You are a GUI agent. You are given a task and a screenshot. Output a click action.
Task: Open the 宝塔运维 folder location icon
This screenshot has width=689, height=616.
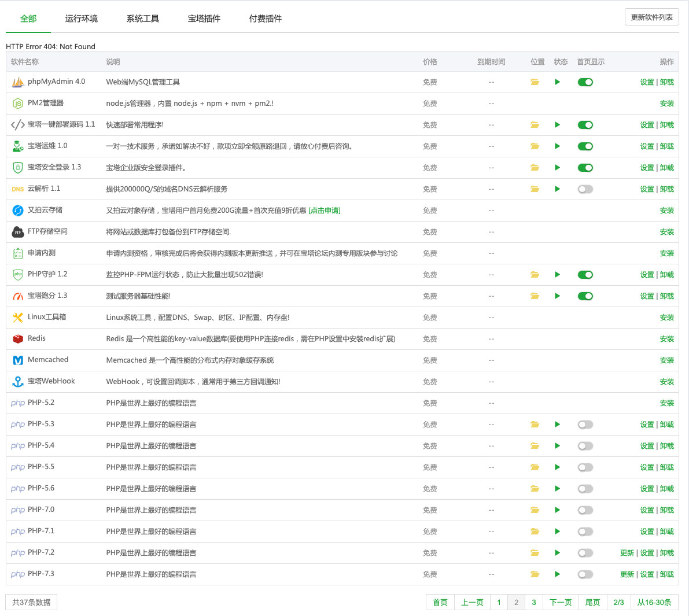coord(535,146)
